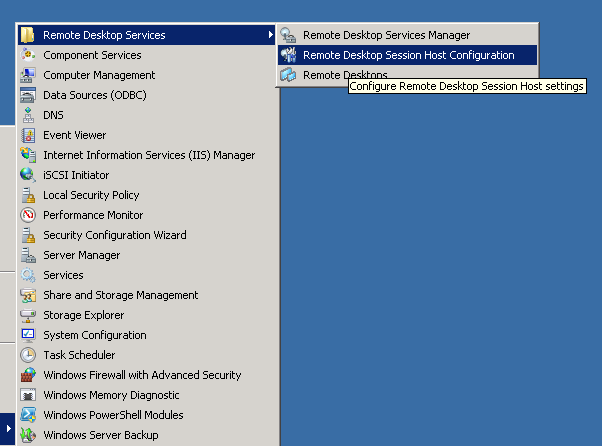Click the Component Services icon
This screenshot has width=602, height=446.
[28, 55]
